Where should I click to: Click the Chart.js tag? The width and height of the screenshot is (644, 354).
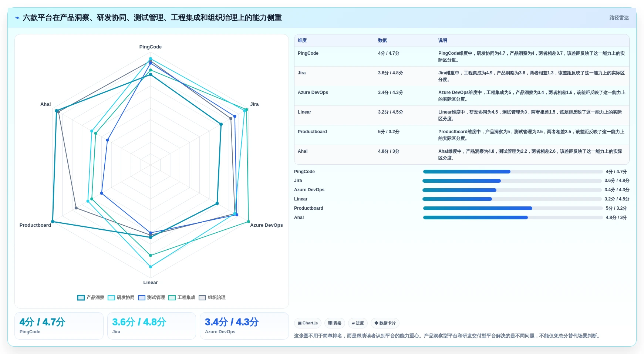pyautogui.click(x=308, y=323)
